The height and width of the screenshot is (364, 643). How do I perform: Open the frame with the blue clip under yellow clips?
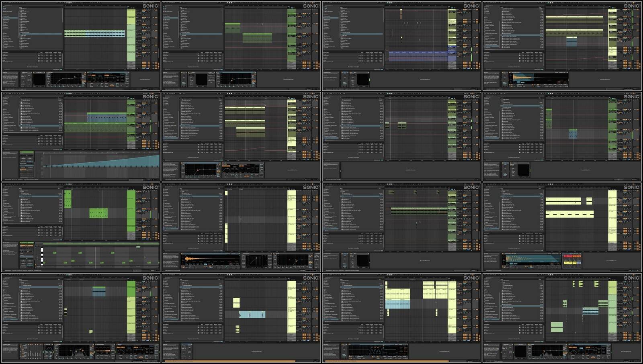pyautogui.click(x=402, y=318)
